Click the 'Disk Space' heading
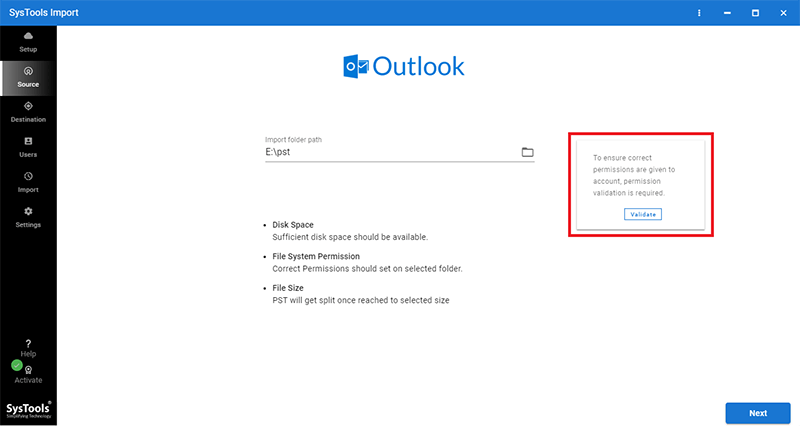The image size is (800, 426). click(293, 224)
